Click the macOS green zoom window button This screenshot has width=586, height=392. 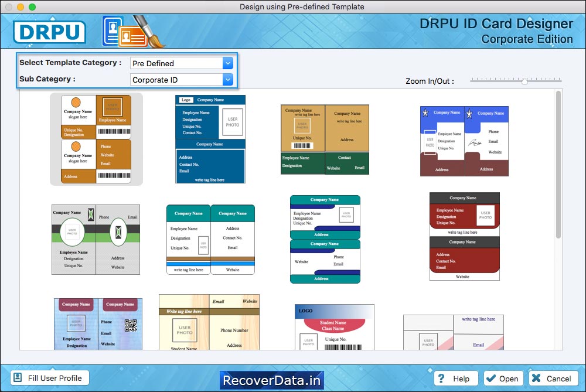click(32, 6)
